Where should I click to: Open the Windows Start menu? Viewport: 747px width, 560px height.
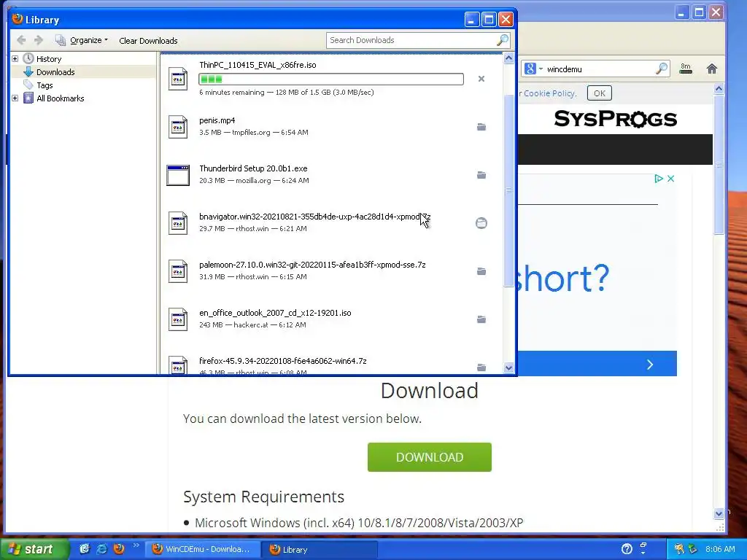click(x=34, y=549)
